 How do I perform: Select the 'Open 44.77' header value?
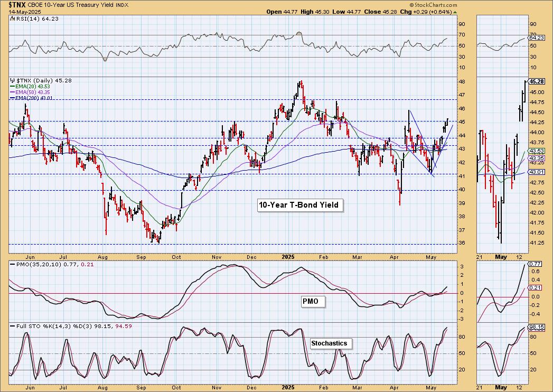click(282, 12)
